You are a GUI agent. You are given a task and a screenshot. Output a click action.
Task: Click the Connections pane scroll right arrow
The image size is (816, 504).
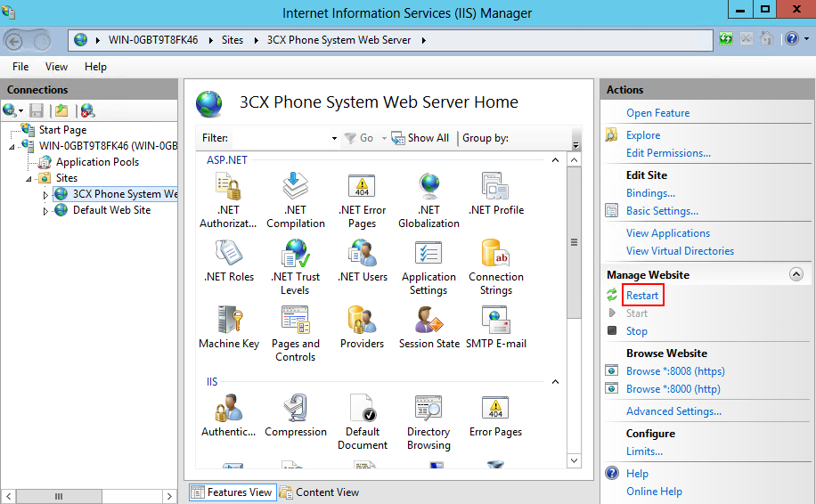(169, 496)
